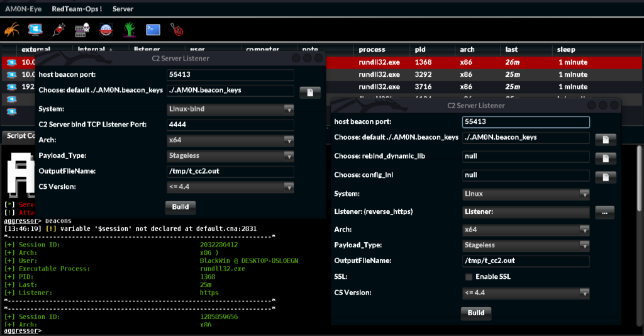Click the "..." button next to Listener field
This screenshot has height=336, width=644.
click(604, 213)
